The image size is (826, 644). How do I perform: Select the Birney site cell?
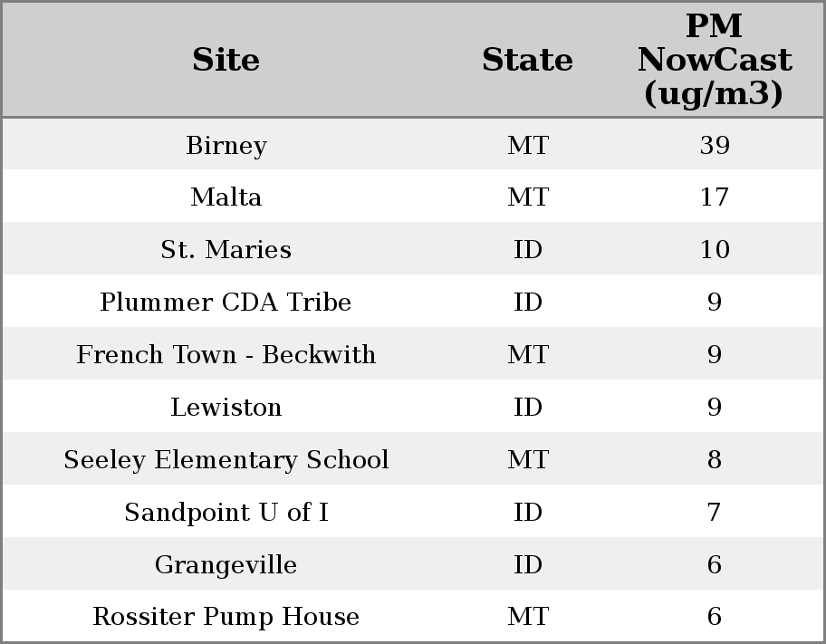(226, 146)
